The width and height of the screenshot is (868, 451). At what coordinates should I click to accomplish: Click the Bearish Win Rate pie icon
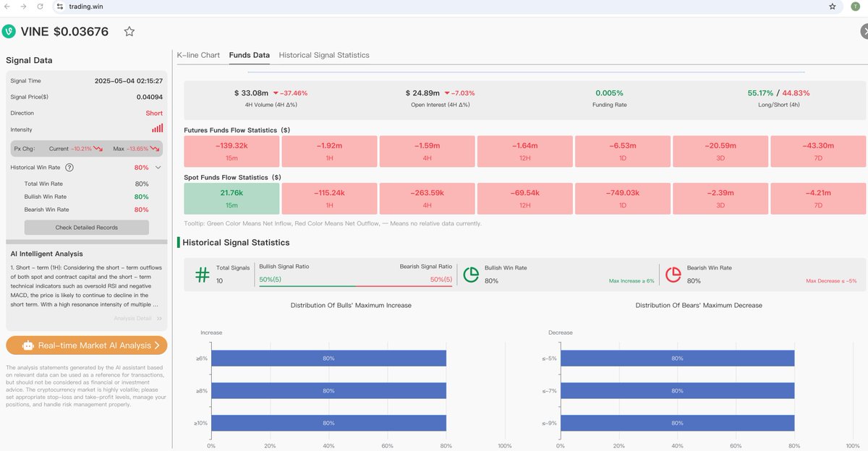[x=673, y=275]
